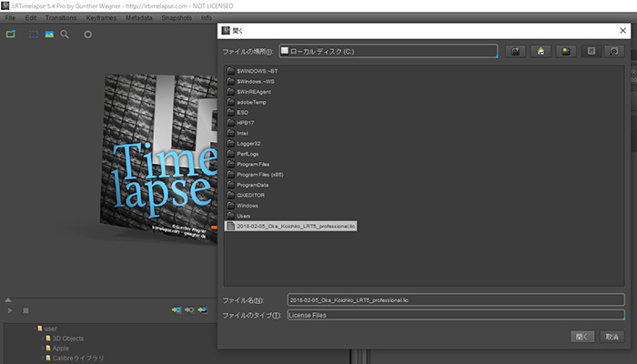Open the Transitions menu
The height and width of the screenshot is (364, 637).
[x=61, y=18]
